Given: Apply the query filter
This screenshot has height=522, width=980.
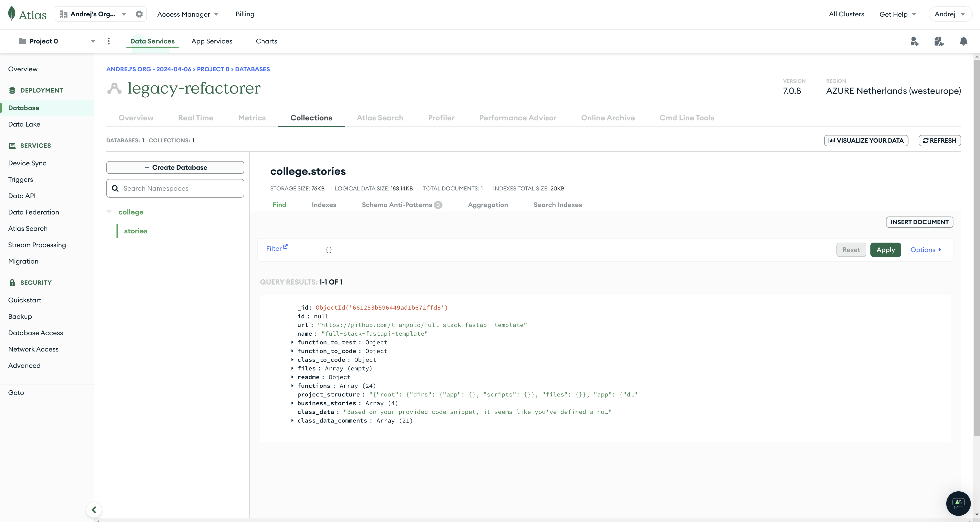Looking at the screenshot, I should pos(885,250).
